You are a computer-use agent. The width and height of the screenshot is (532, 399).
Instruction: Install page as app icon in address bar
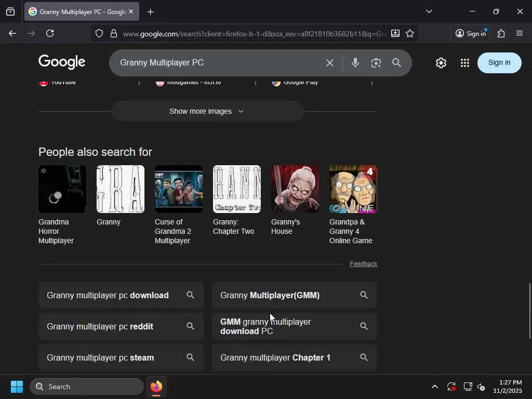pos(395,33)
